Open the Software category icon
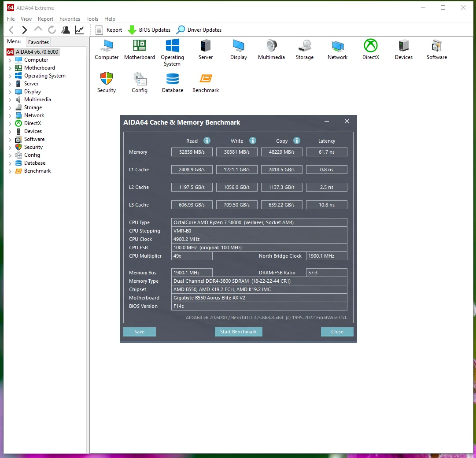Viewport: 476px width, 458px height. (436, 49)
